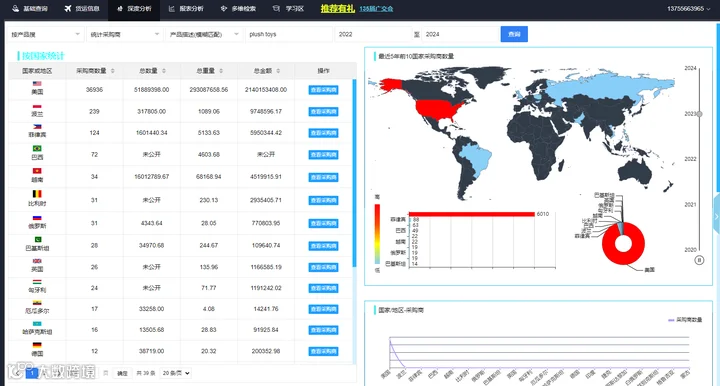The height and width of the screenshot is (386, 720).
Task: Expand the right-edge side panel arrow
Action: tap(716, 216)
